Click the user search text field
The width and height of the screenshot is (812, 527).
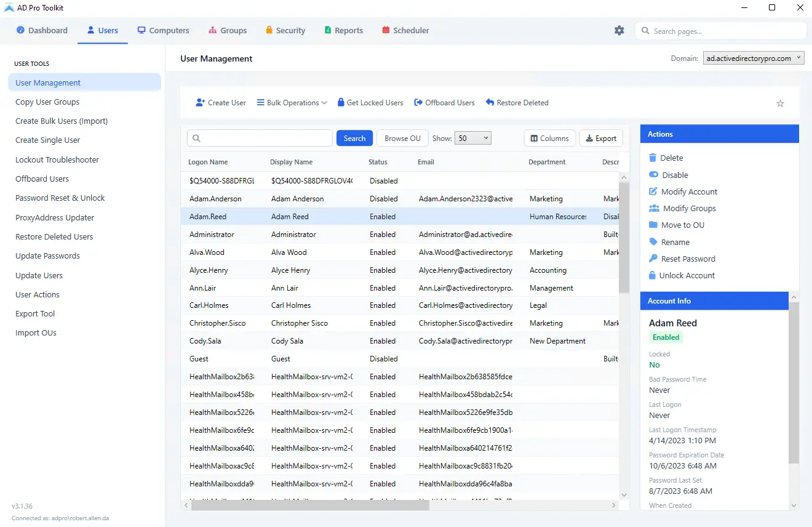tap(260, 139)
